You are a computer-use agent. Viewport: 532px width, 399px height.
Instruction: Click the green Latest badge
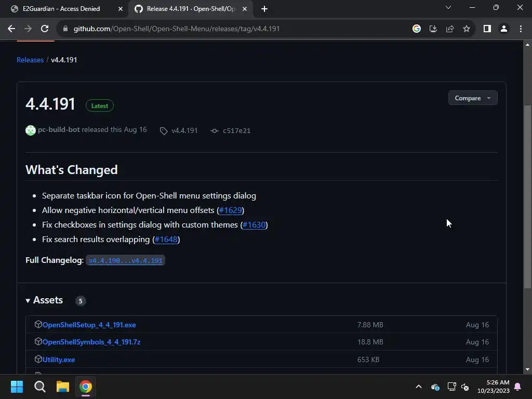click(x=99, y=105)
